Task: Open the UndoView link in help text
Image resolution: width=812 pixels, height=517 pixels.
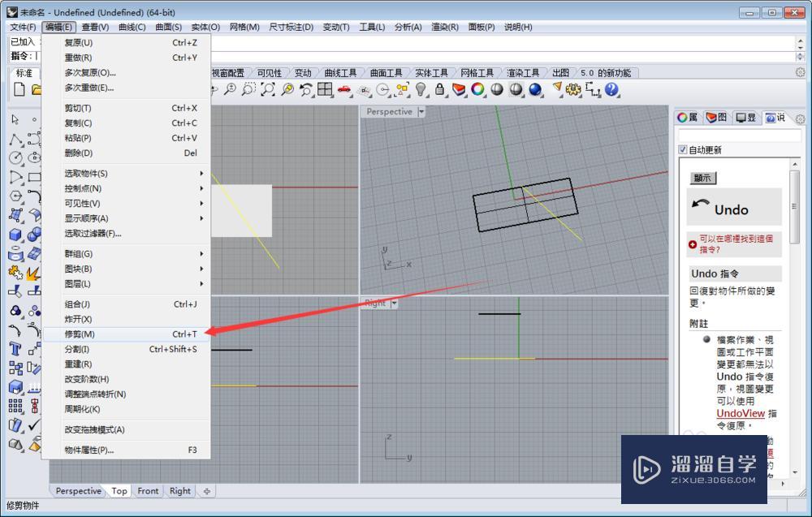Action: coord(741,413)
